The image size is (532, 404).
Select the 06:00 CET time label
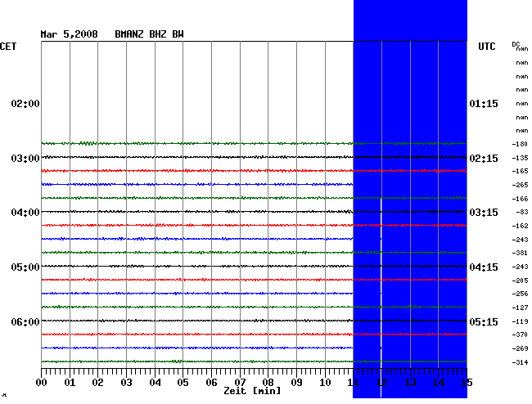[25, 321]
